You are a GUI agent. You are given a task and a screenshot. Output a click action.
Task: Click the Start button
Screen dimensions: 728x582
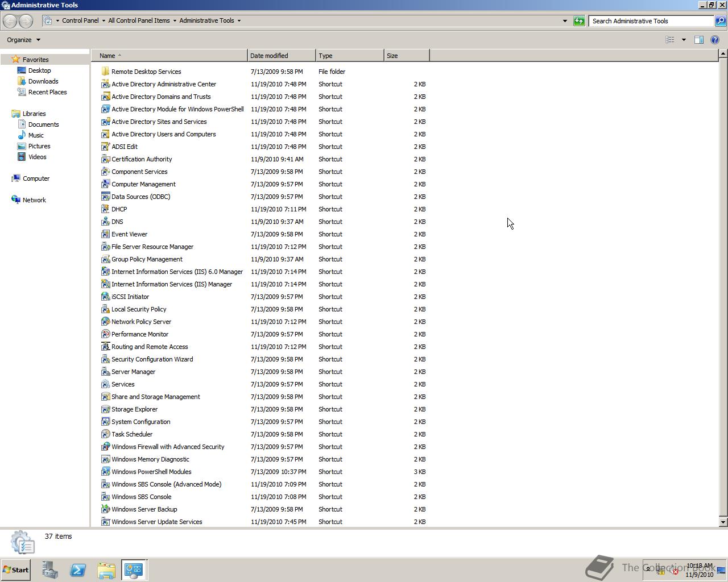point(16,570)
